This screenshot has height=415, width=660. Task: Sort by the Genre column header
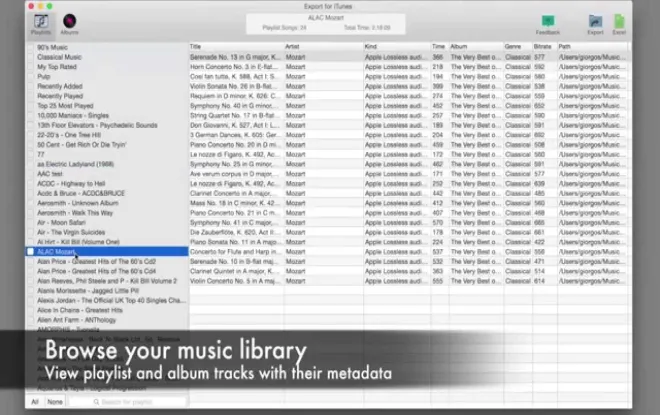(x=518, y=47)
